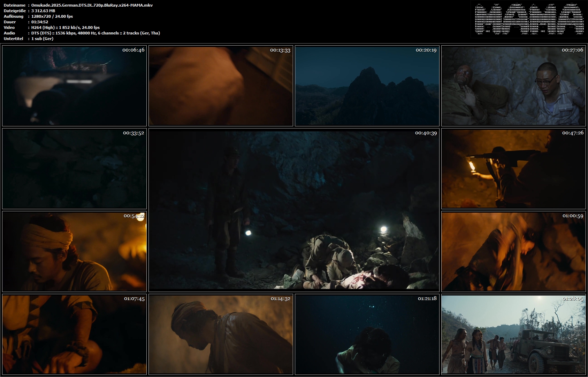
Task: Click the large center frame at 00:40:39
Action: point(294,210)
